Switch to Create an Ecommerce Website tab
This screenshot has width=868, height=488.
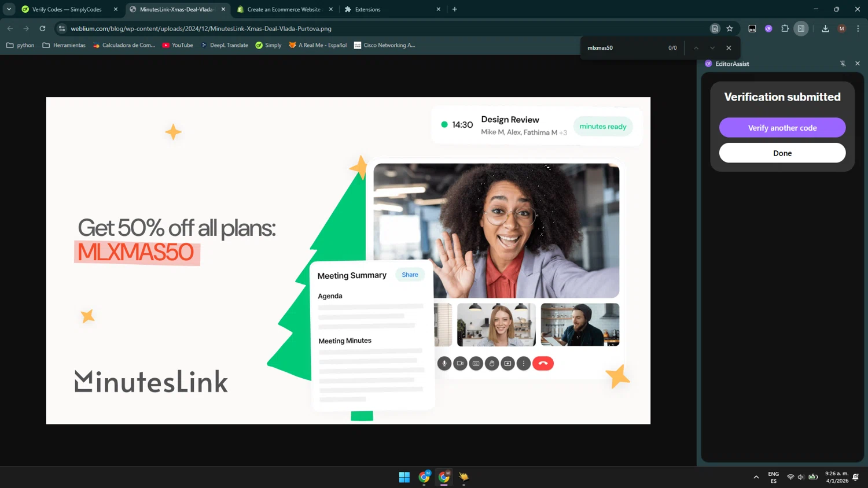tap(285, 9)
